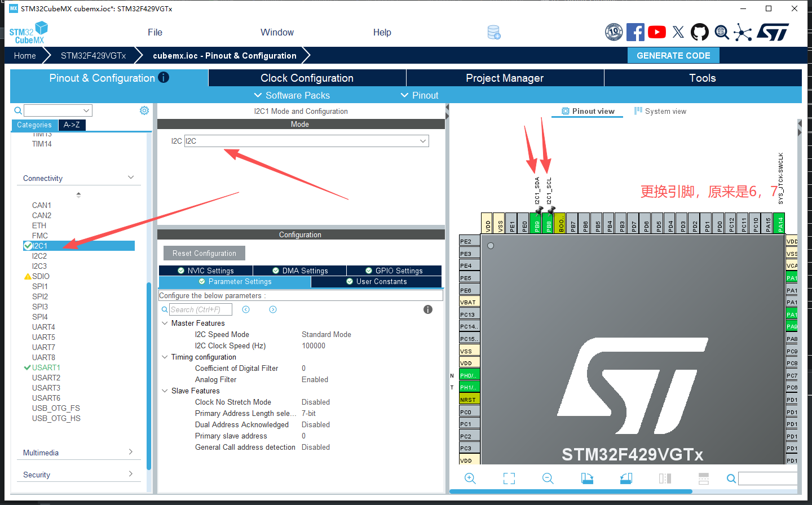Click the database update icon in the menu bar
812x505 pixels.
coord(494,32)
